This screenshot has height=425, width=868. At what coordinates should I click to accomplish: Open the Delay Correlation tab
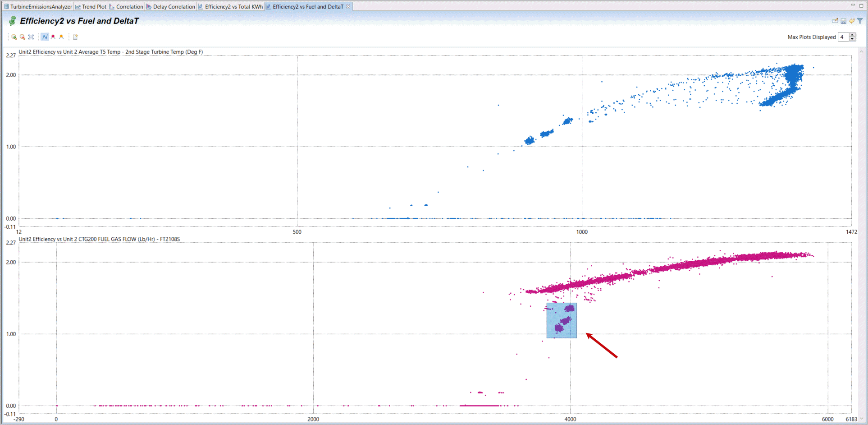coord(174,7)
